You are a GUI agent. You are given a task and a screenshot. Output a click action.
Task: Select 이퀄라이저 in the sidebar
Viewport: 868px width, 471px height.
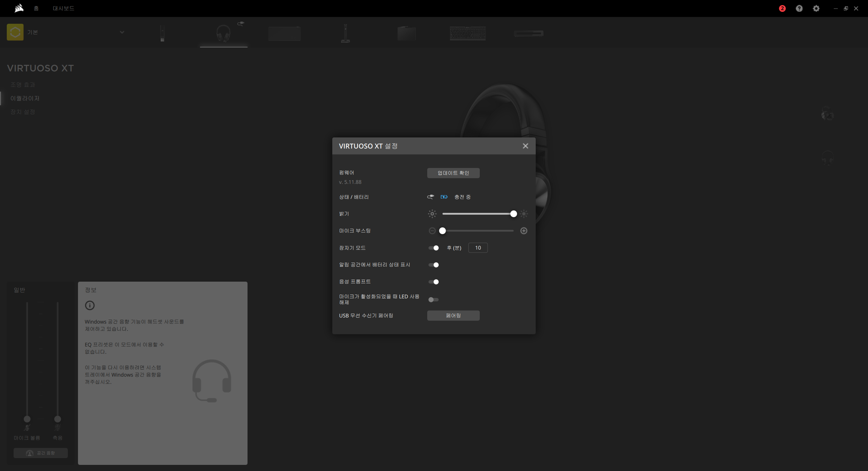click(x=25, y=98)
